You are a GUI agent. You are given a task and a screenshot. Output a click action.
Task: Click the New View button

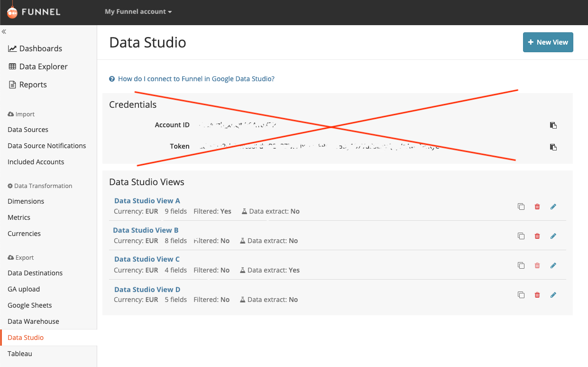point(548,42)
